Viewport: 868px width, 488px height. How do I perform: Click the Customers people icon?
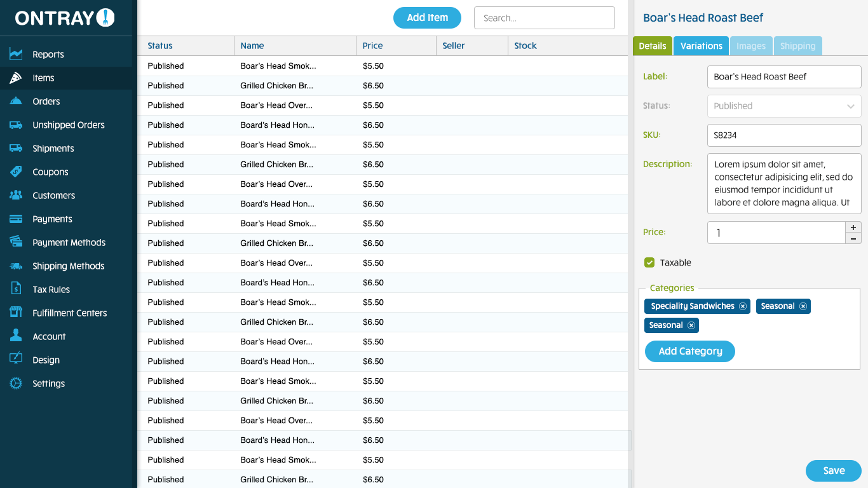[16, 195]
